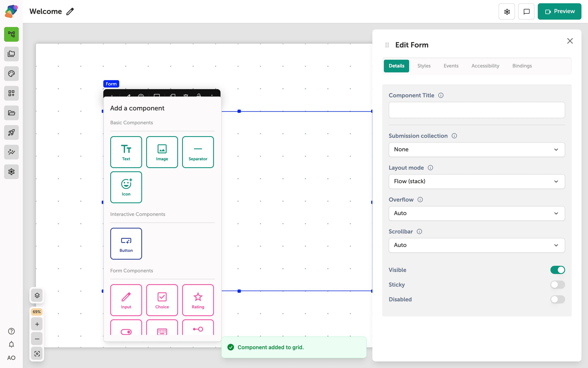Viewport: 588px width, 368px height.
Task: Open the pages folder icon in sidebar
Action: [11, 54]
